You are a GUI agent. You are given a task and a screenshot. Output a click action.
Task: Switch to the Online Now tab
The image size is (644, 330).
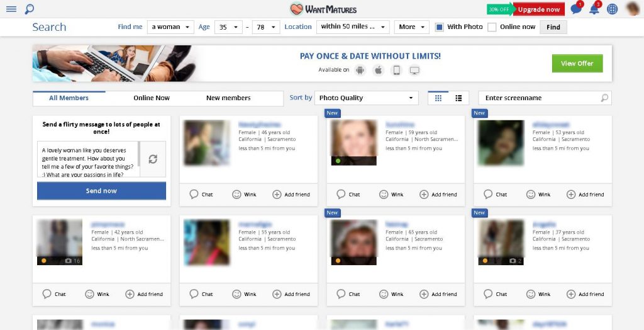(x=152, y=98)
